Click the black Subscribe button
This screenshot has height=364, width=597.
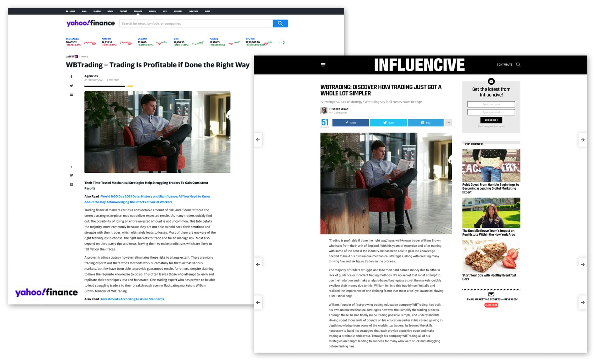[491, 120]
